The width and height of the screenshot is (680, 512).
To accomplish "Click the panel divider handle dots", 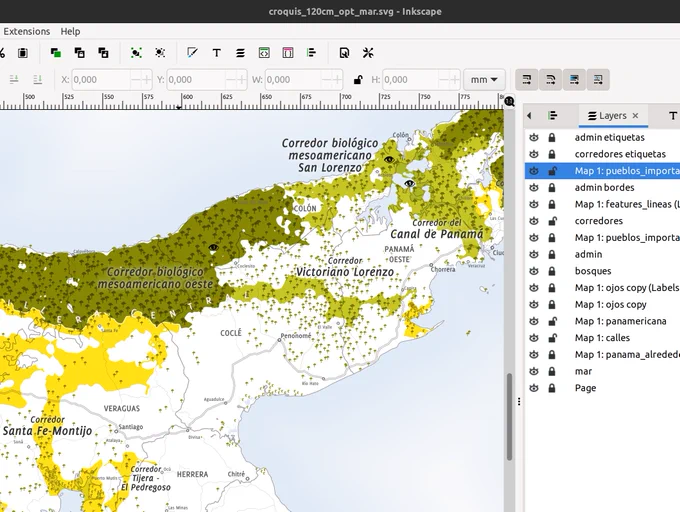I will 519,401.
